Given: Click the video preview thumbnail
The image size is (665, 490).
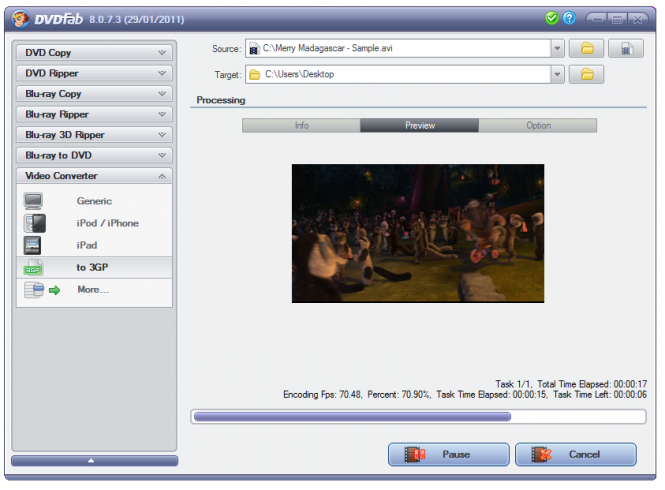Looking at the screenshot, I should 418,233.
